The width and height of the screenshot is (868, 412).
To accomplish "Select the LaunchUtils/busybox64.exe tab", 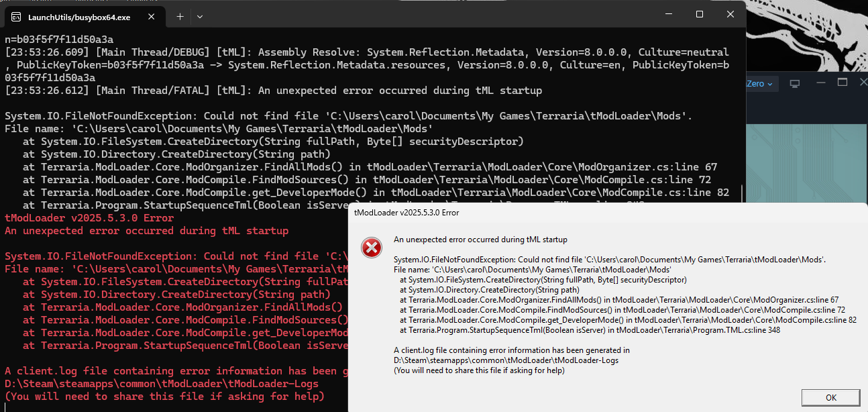I will (x=79, y=15).
